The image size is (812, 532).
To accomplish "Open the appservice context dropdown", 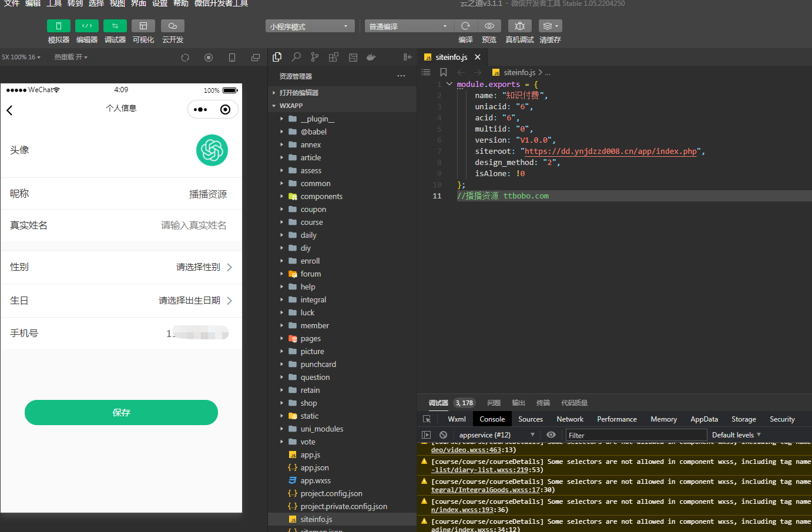I will pyautogui.click(x=497, y=435).
